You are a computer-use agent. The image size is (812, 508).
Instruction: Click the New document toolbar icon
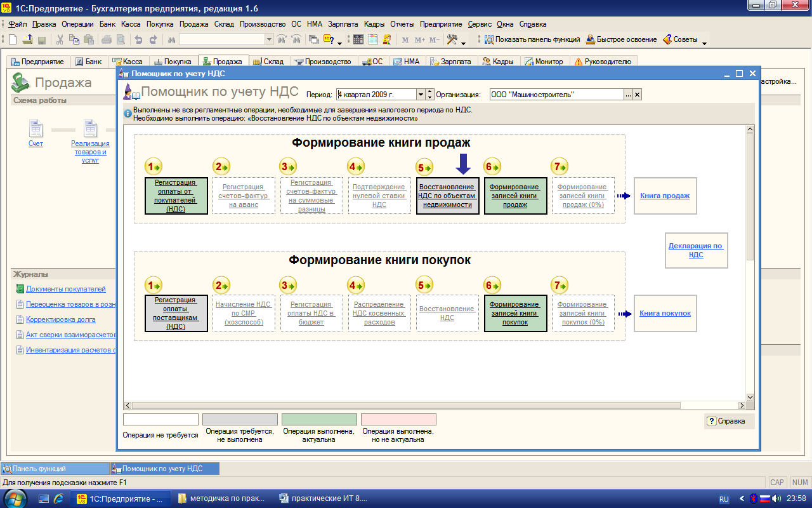(13, 39)
